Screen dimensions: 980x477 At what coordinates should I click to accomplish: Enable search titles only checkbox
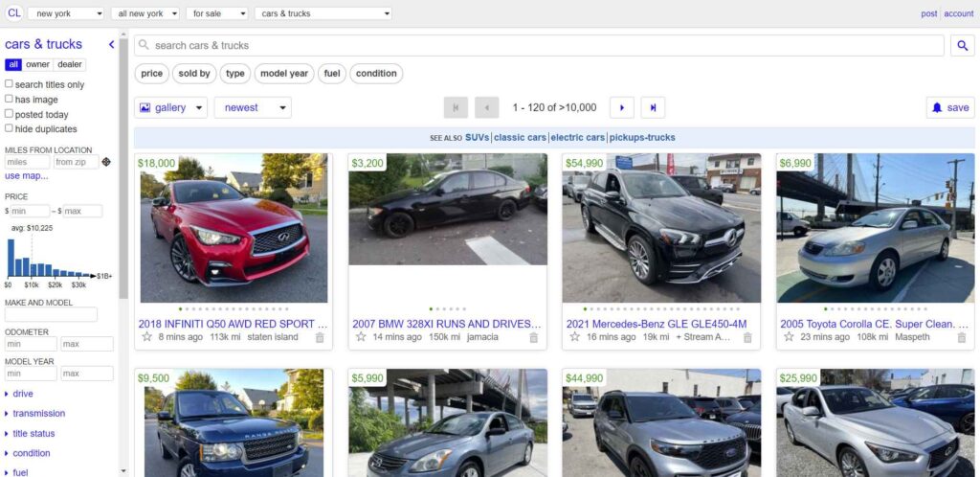pos(9,83)
